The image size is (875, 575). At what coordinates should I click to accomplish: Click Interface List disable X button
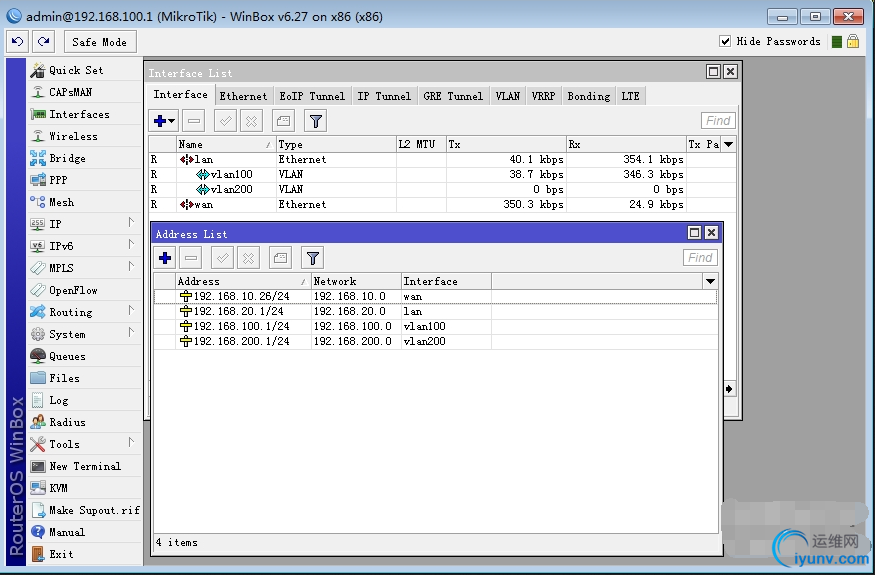(251, 121)
